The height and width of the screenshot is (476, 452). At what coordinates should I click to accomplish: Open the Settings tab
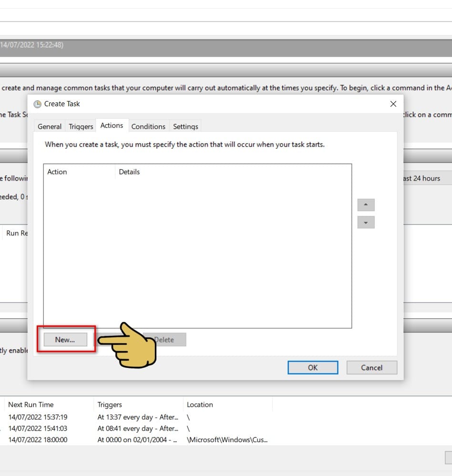tap(185, 126)
